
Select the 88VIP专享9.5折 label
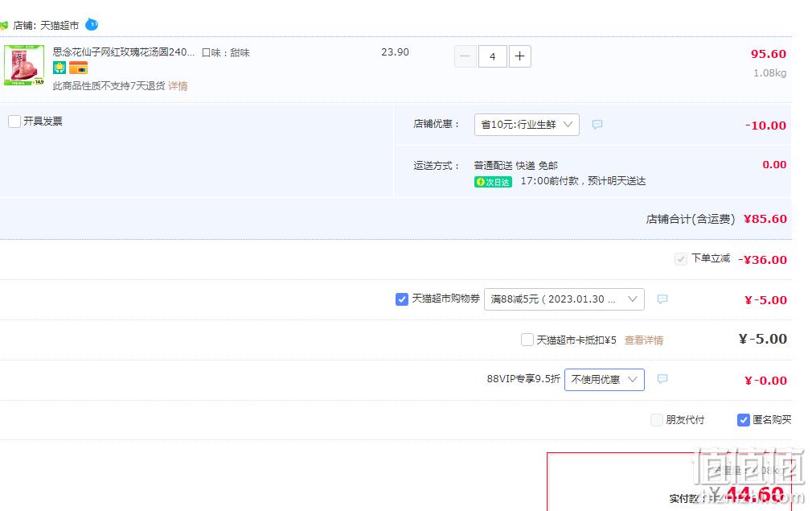pos(523,379)
